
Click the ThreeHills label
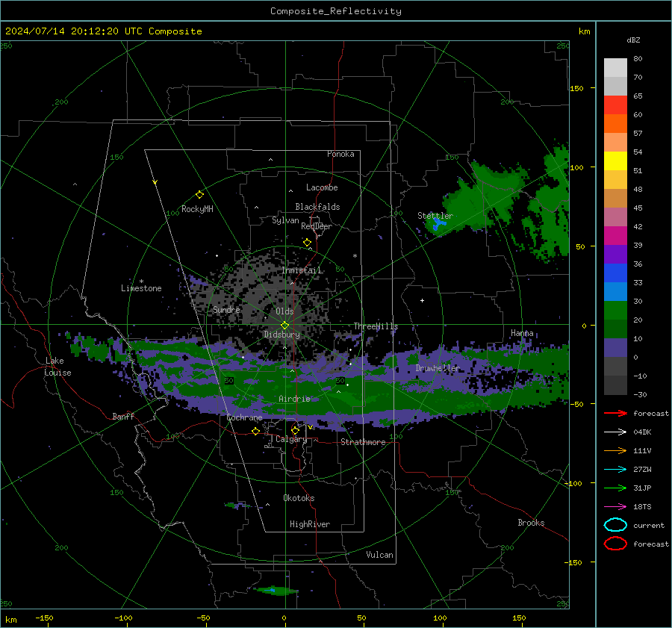(376, 326)
